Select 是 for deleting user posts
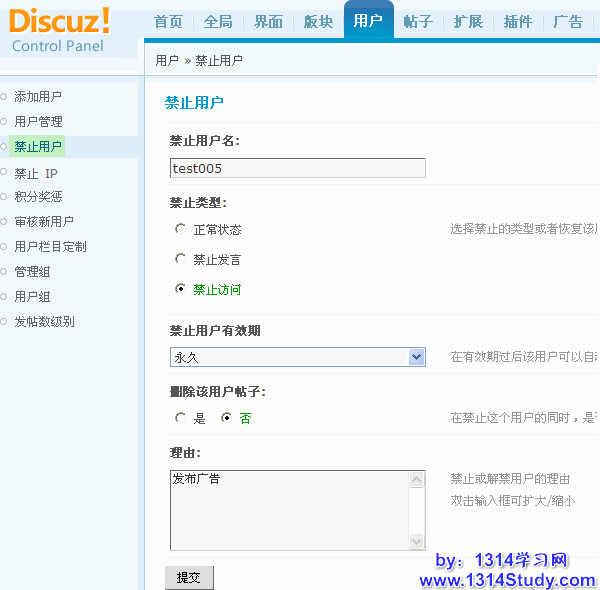 point(180,418)
